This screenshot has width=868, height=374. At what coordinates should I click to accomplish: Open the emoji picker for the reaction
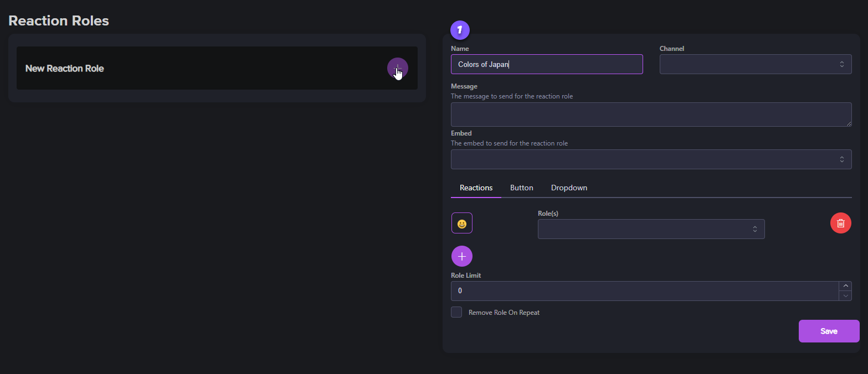461,224
